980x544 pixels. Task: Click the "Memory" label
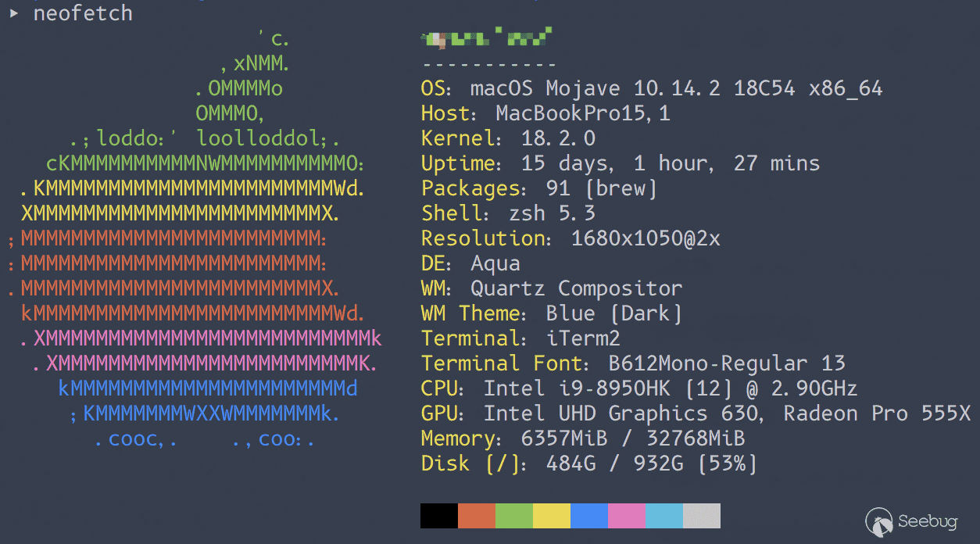(459, 438)
